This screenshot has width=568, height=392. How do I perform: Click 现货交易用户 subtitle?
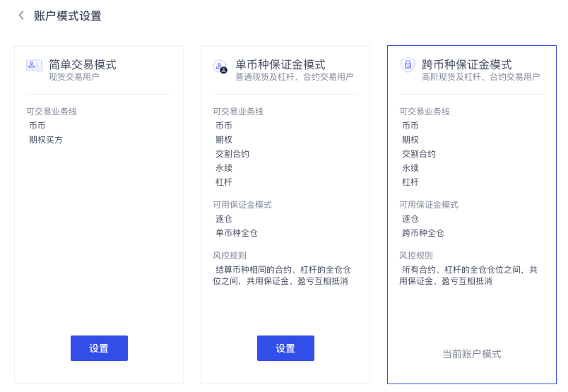74,77
